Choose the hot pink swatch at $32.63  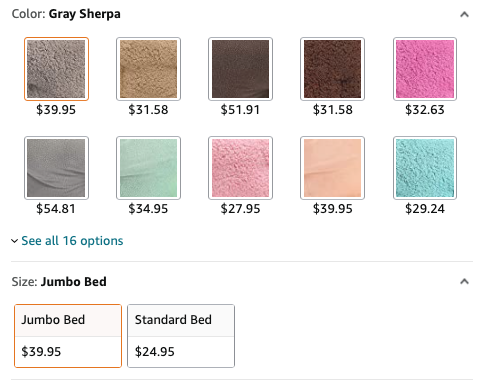pos(425,69)
